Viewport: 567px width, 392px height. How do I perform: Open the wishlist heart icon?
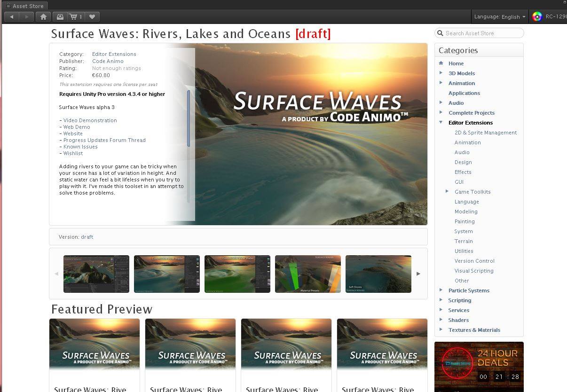(92, 16)
